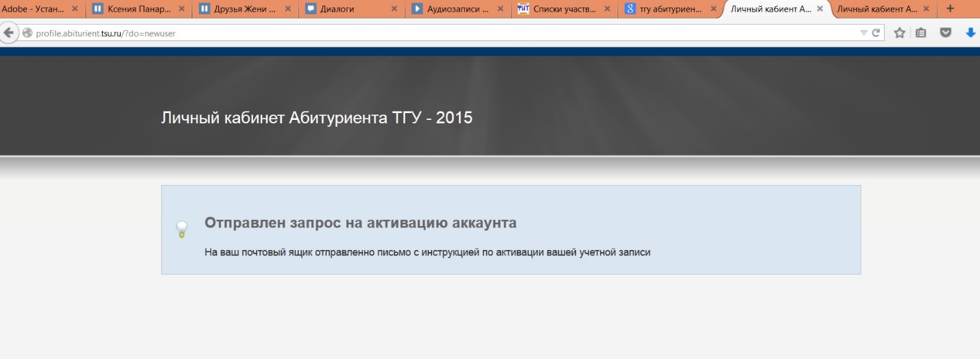Switch to the Ксения Панар... tab
Image resolution: width=980 pixels, height=359 pixels.
coord(139,9)
